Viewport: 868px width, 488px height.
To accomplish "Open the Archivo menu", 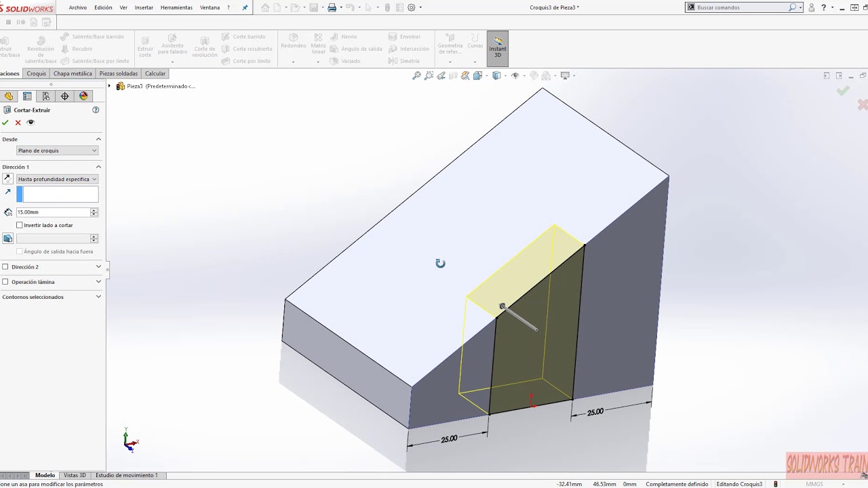I will click(x=78, y=7).
